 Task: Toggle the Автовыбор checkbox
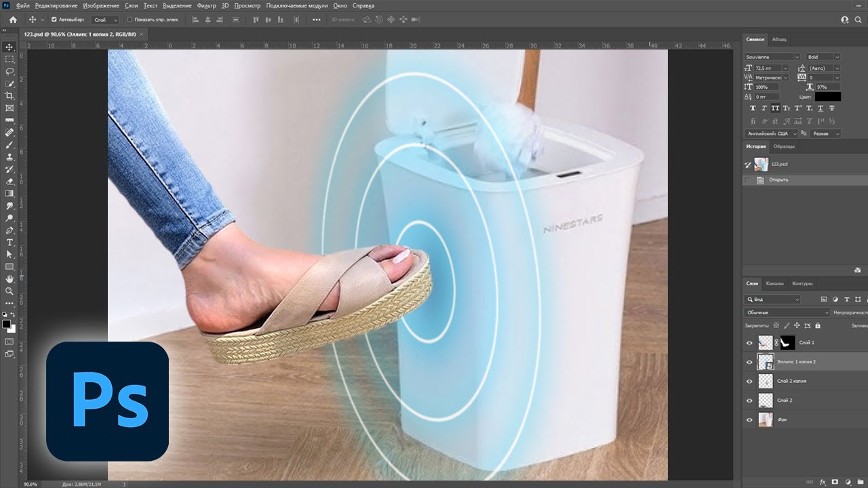pos(54,20)
